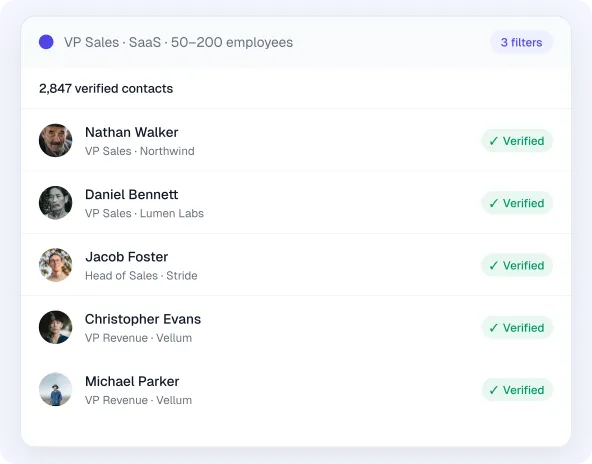The width and height of the screenshot is (592, 464).
Task: Open Daniel Bennett contact name
Action: [131, 195]
